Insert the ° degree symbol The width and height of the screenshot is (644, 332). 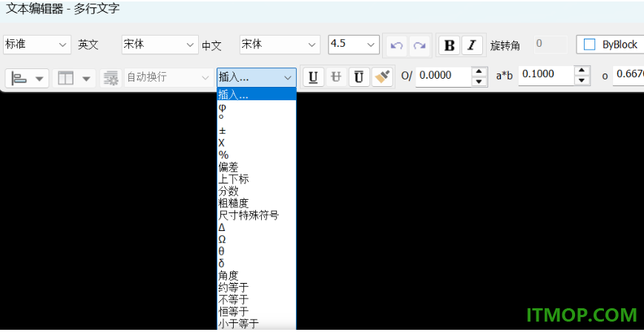pos(256,119)
